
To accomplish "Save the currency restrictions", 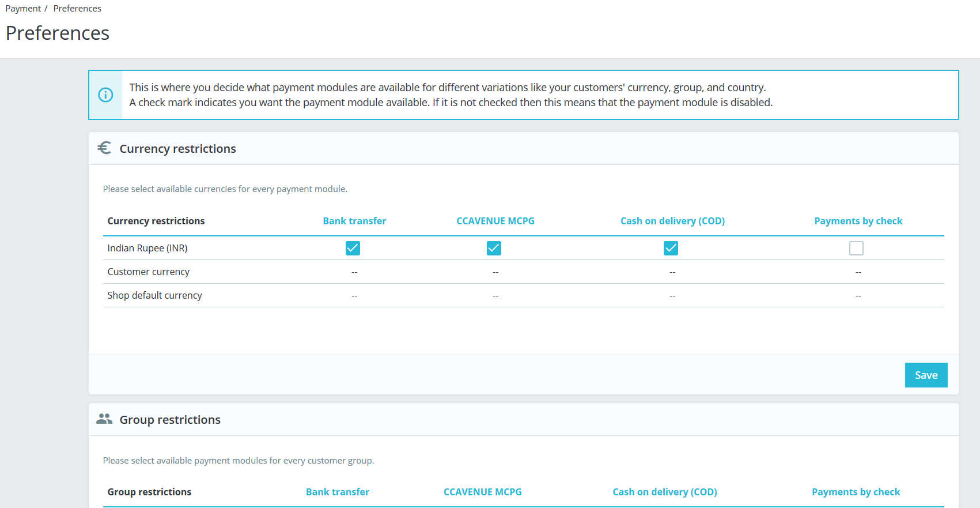I will pos(926,375).
